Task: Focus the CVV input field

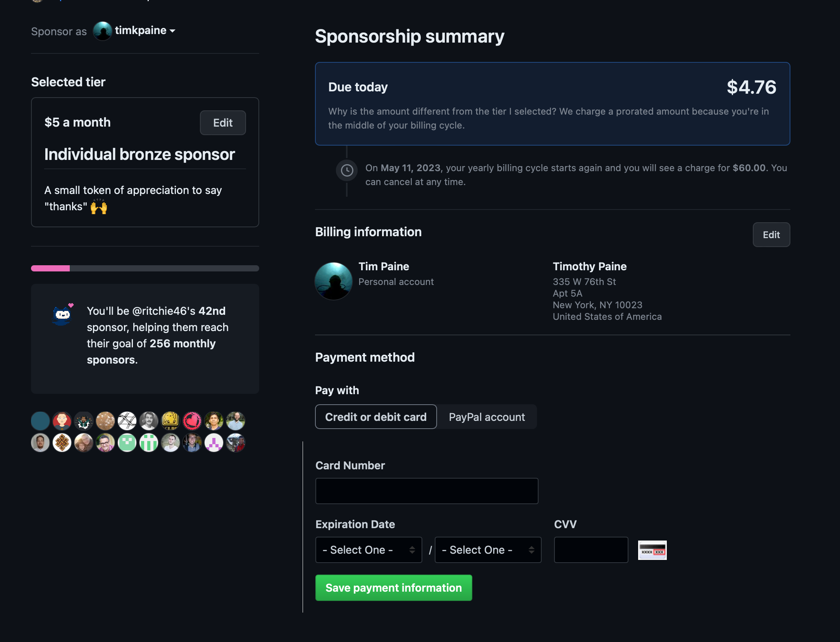Action: point(591,550)
